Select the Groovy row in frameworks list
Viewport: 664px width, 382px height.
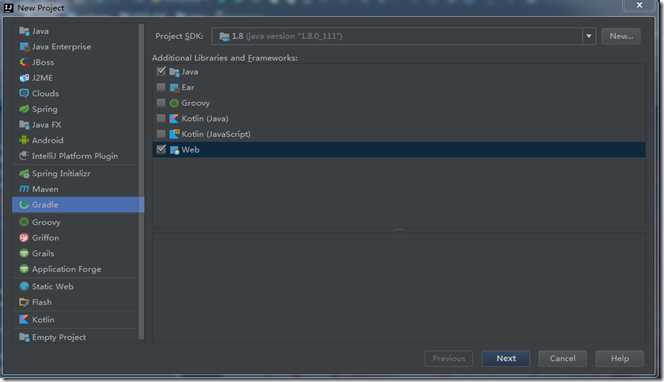tap(398, 103)
